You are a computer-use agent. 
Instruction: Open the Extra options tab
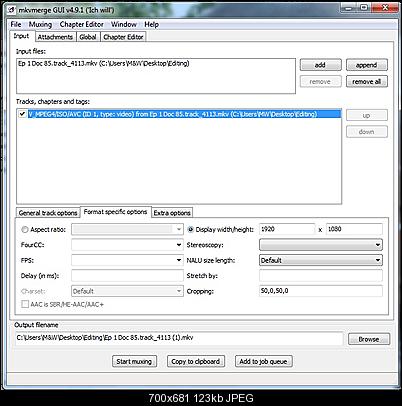tap(172, 213)
